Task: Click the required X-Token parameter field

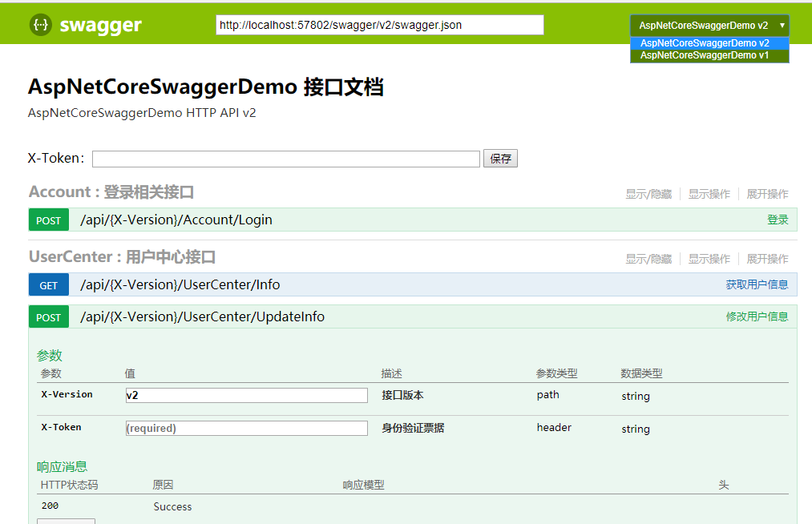Action: coord(247,428)
